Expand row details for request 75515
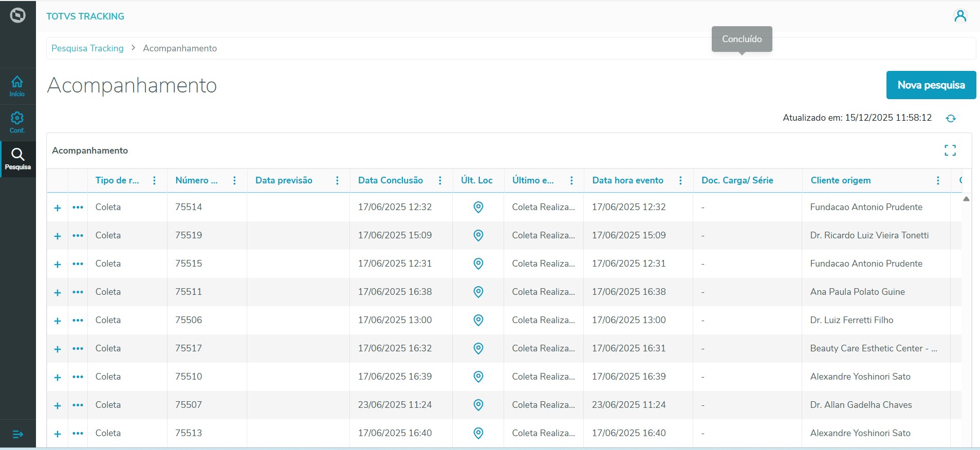Viewport: 980px width, 450px height. tap(58, 264)
